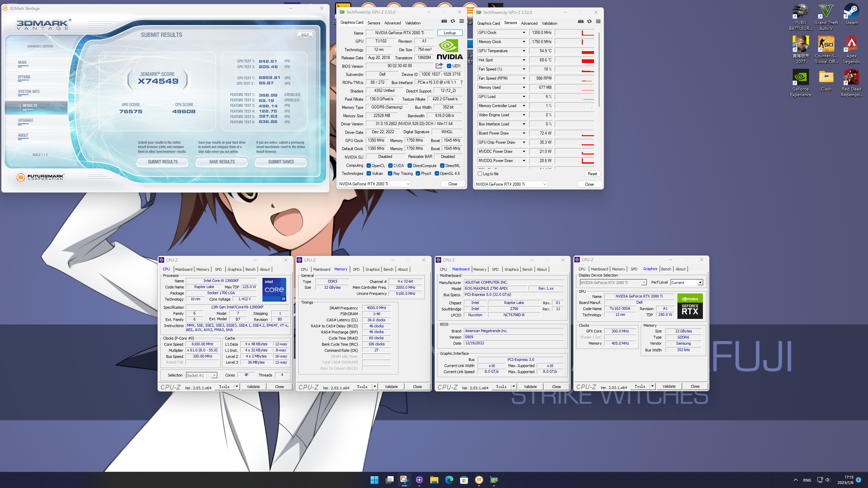868x488 pixels.
Task: Click SUBMIT SAVED button in 3DMark
Action: tap(281, 162)
